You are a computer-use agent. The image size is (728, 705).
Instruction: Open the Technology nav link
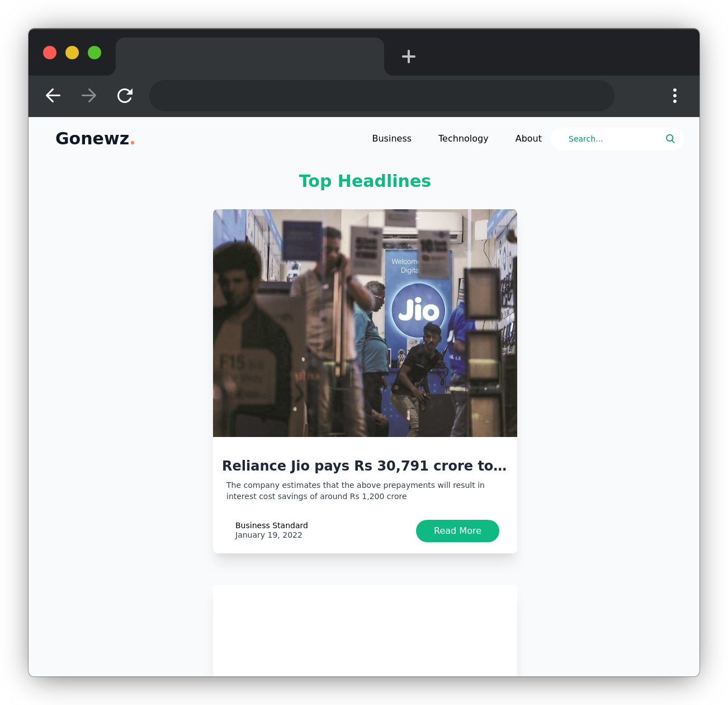(464, 139)
